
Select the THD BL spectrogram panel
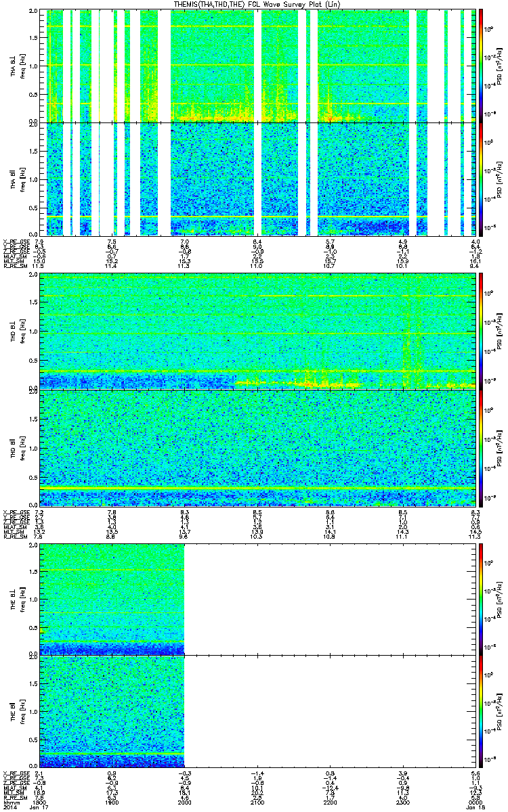pyautogui.click(x=258, y=330)
